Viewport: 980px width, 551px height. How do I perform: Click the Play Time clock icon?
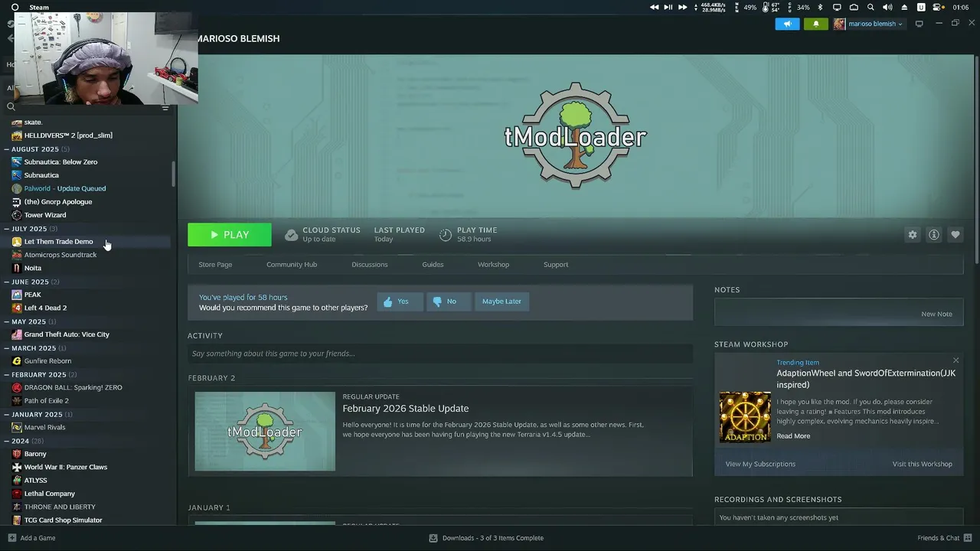point(446,235)
